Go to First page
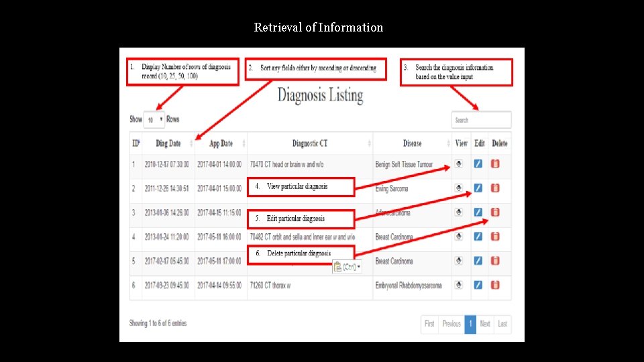 tap(429, 324)
